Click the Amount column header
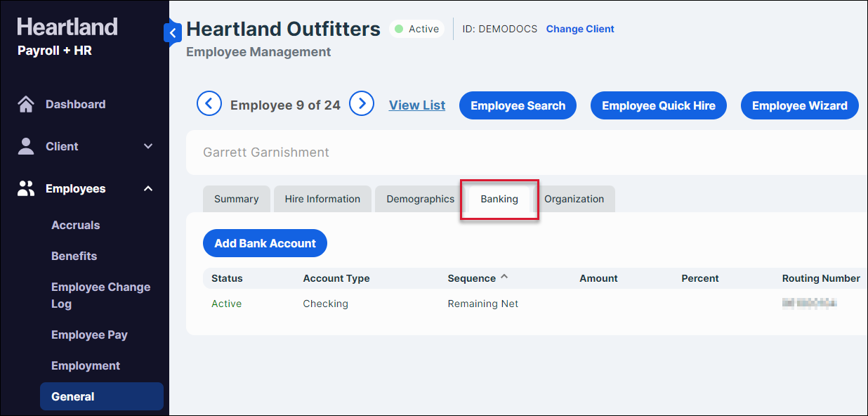 [598, 278]
